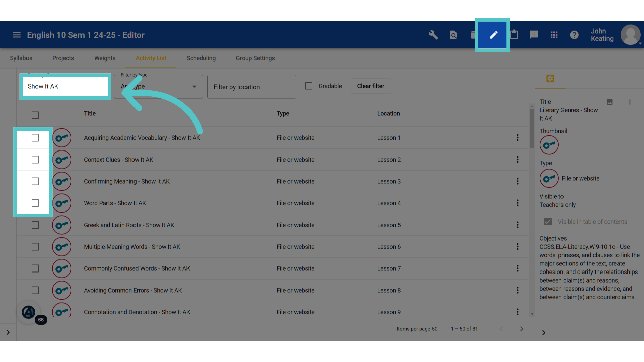
Task: Open more options for Lesson 7 row
Action: [x=518, y=268]
